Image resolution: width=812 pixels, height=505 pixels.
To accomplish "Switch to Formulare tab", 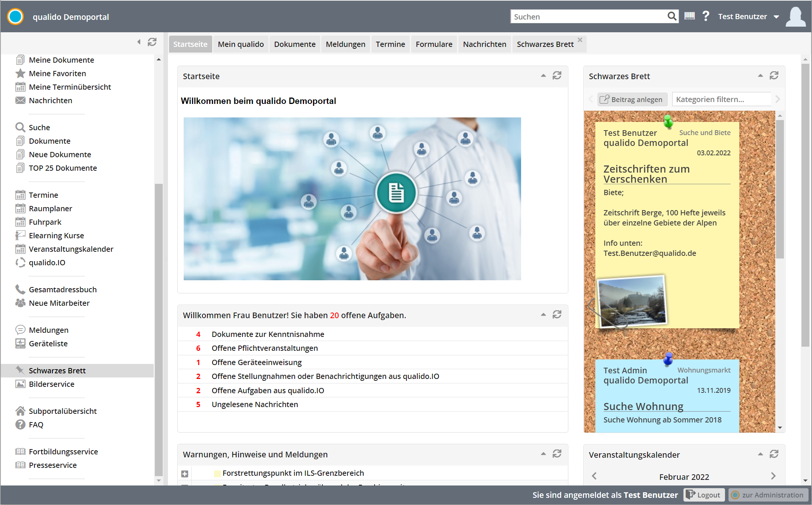I will point(434,44).
